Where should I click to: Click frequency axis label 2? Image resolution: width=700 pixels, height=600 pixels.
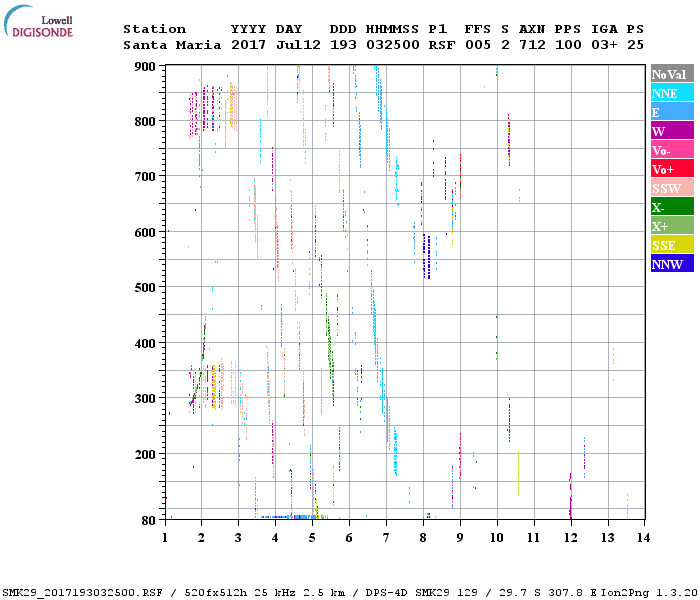201,538
